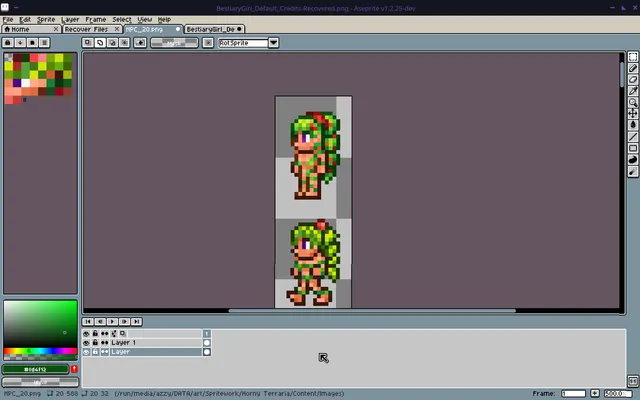Toggle lock on Layer 1

tap(95, 343)
